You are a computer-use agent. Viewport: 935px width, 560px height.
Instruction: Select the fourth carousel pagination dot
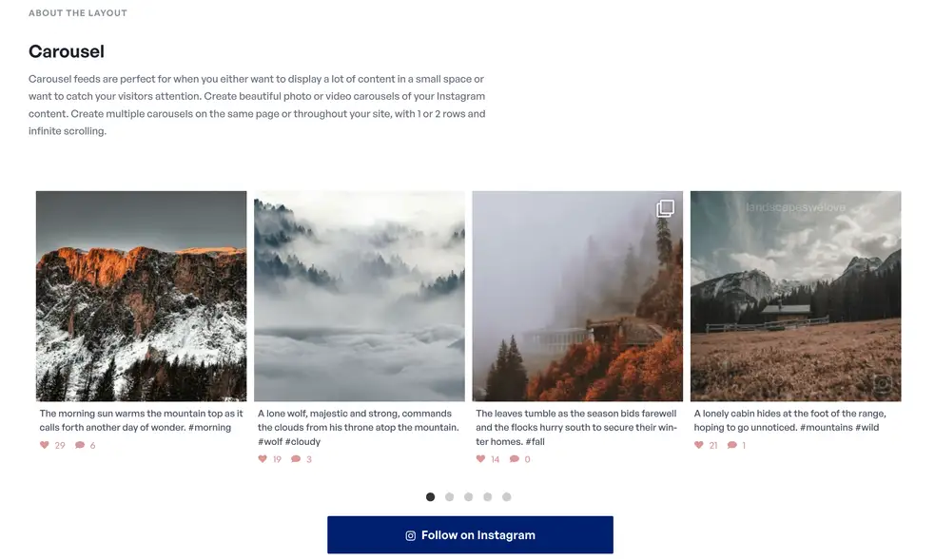[x=488, y=497]
